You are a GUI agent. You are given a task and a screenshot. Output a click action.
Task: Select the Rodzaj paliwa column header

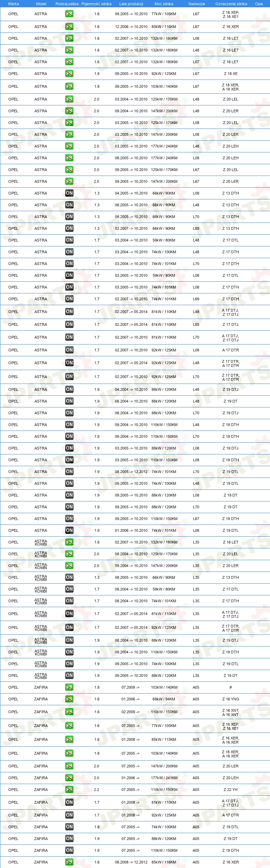coord(67,4)
